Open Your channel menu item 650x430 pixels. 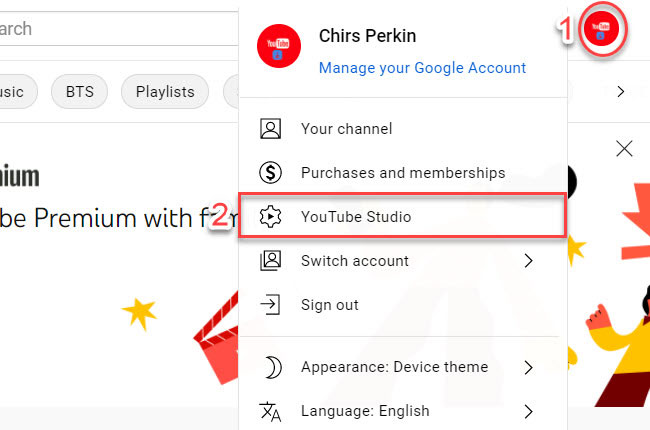pos(346,129)
